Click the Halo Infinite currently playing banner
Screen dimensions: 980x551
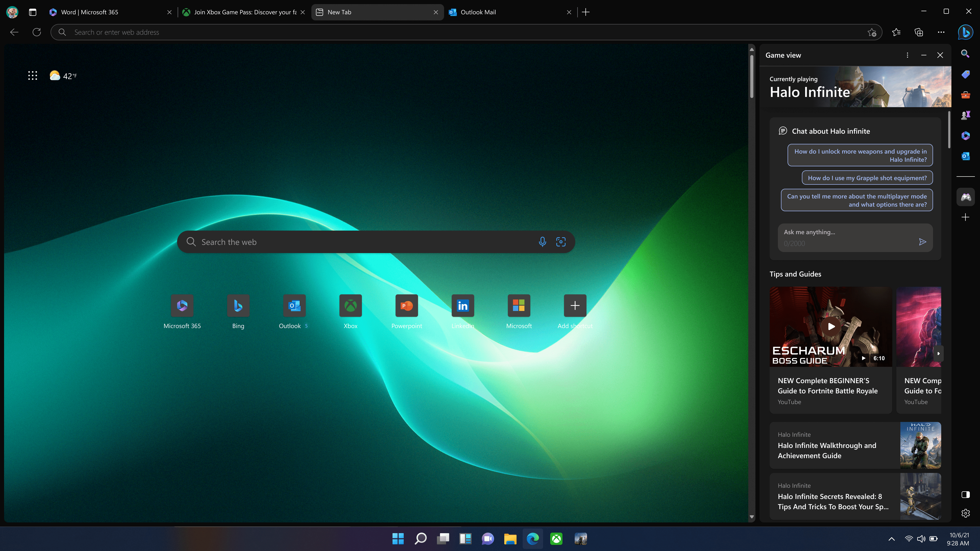(x=855, y=87)
